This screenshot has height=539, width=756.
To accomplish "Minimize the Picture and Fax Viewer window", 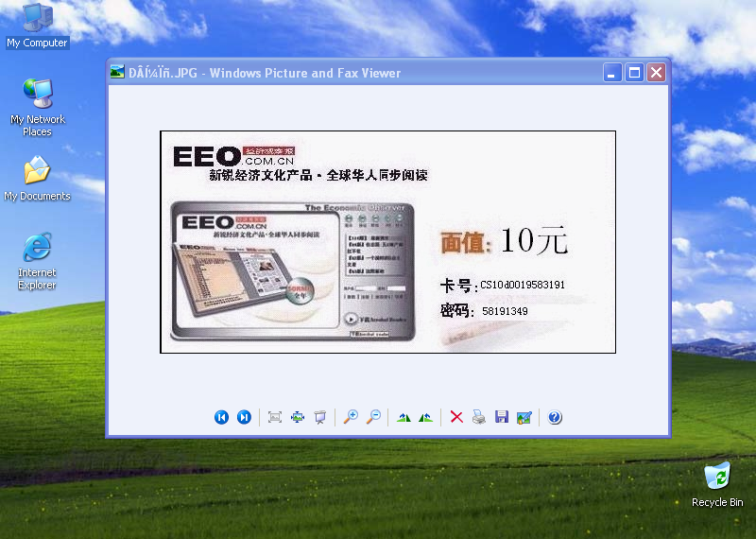I will (x=612, y=73).
